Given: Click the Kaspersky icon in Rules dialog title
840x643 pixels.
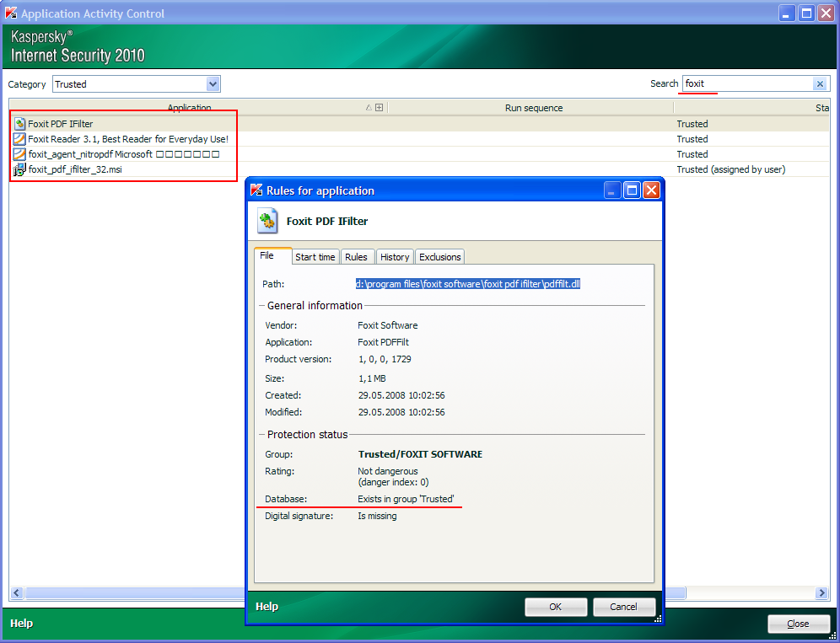Looking at the screenshot, I should (x=256, y=190).
